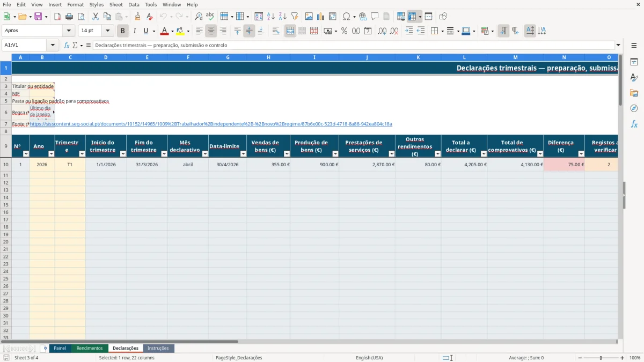
Task: Apply the AutoFilter funnel icon
Action: click(294, 17)
